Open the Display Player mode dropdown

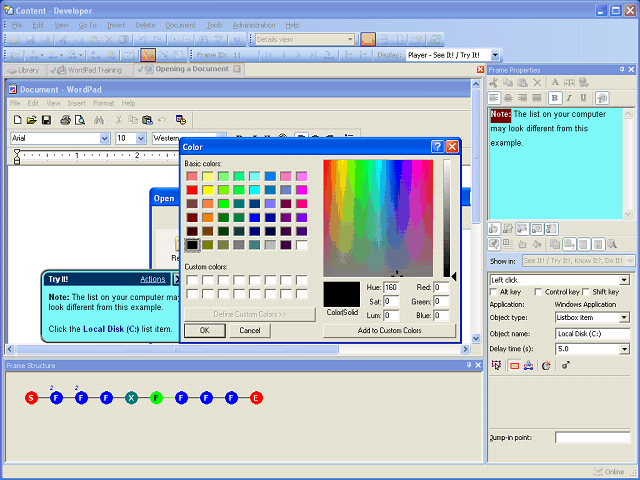pyautogui.click(x=495, y=55)
